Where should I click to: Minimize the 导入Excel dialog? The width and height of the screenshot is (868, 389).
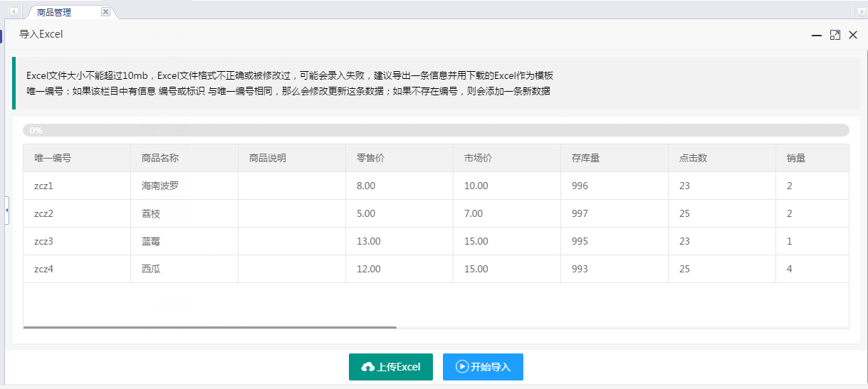click(817, 35)
